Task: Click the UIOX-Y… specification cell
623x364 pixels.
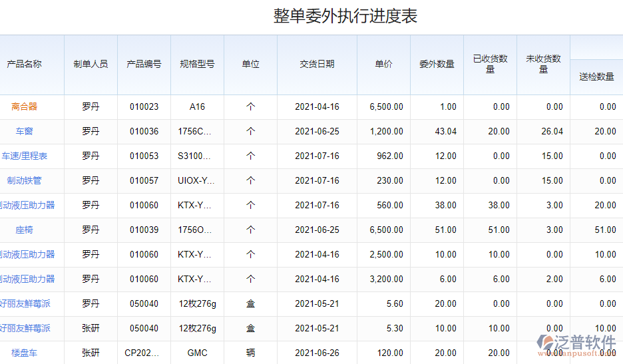Action: click(196, 180)
